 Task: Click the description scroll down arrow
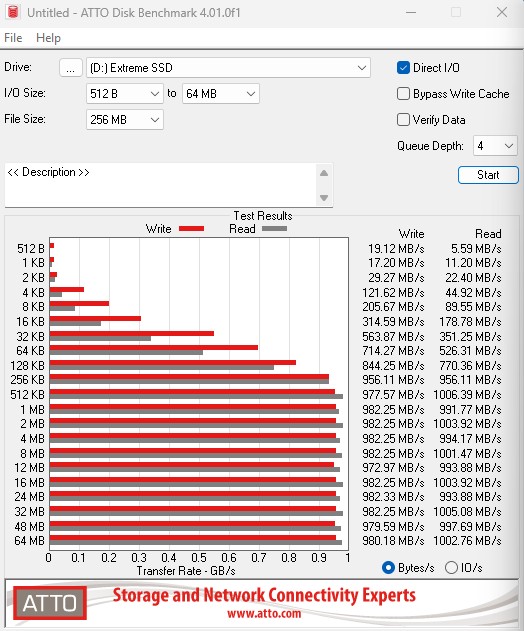coord(324,198)
